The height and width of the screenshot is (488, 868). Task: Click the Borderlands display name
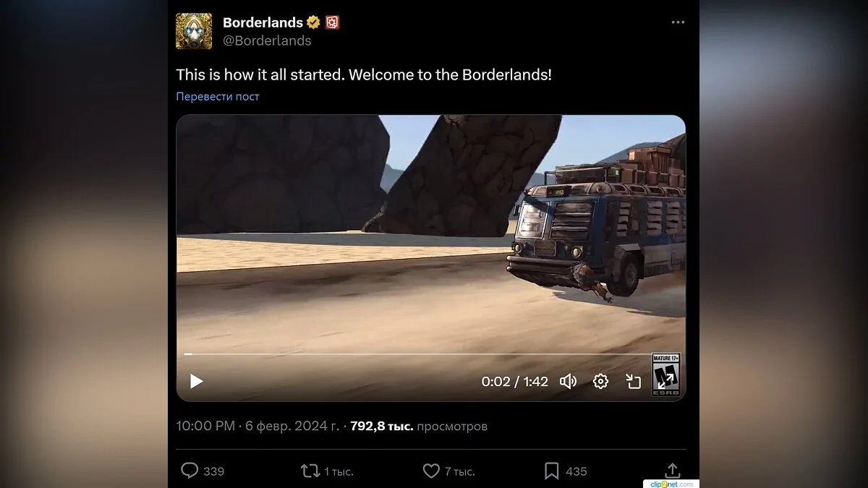[263, 22]
